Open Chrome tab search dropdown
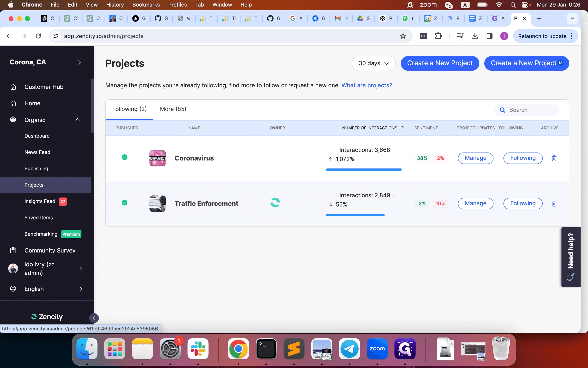 572,18
